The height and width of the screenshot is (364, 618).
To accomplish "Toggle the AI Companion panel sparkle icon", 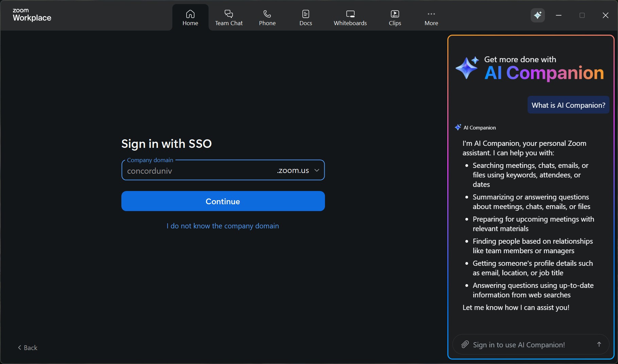I will pyautogui.click(x=537, y=15).
